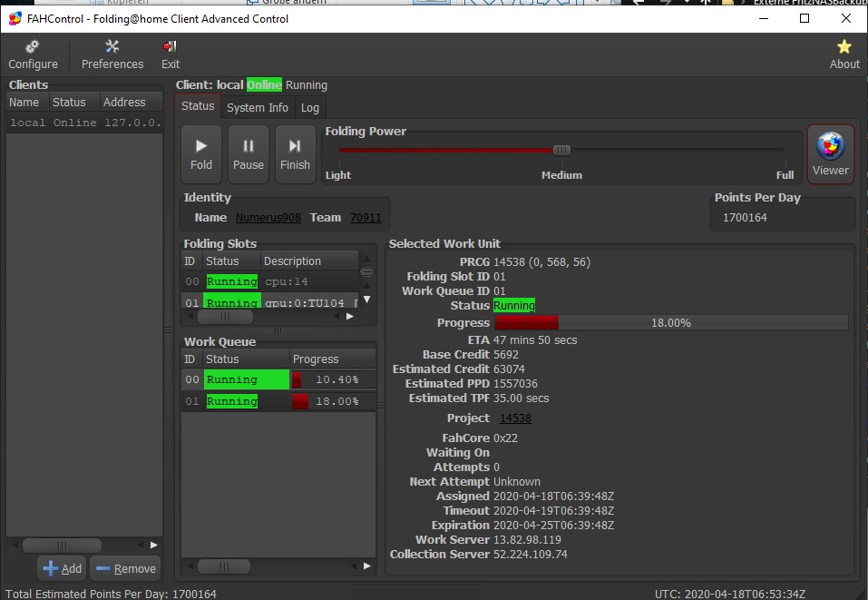Image resolution: width=868 pixels, height=600 pixels.
Task: Click the selected work unit progress bar
Action: [x=671, y=322]
